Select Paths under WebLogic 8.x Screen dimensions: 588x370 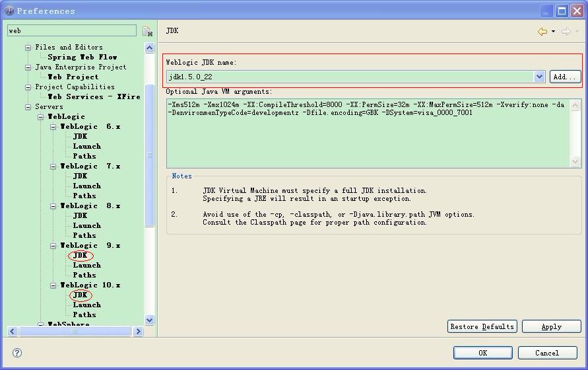84,235
